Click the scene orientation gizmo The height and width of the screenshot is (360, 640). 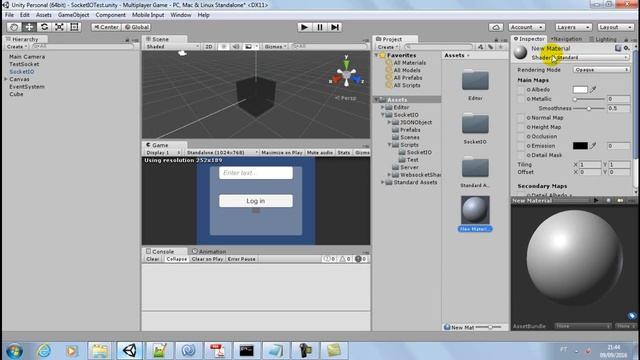[347, 75]
